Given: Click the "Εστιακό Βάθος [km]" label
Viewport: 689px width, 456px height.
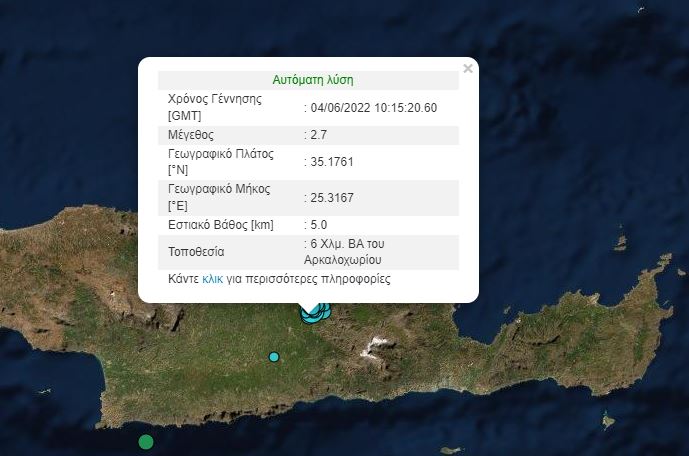Looking at the screenshot, I should [x=220, y=225].
